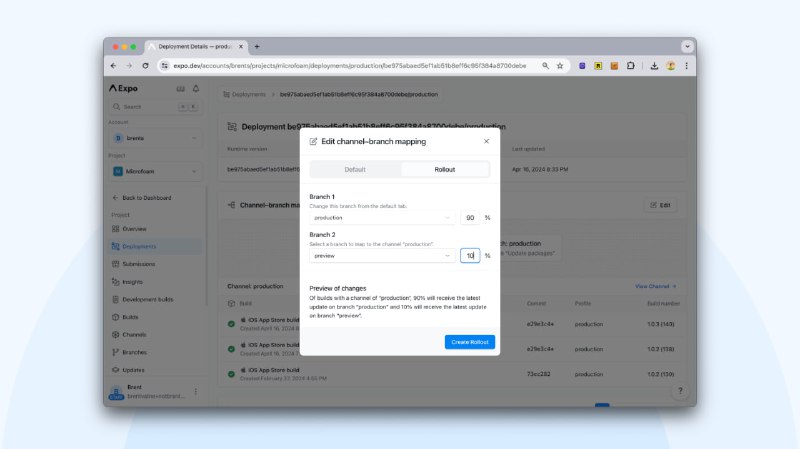Image resolution: width=800 pixels, height=449 pixels.
Task: Click build number 1.0.3 (140) cell
Action: [661, 324]
